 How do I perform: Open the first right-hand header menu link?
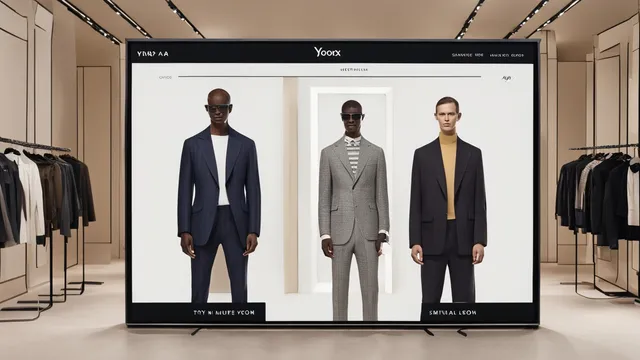[x=467, y=55]
